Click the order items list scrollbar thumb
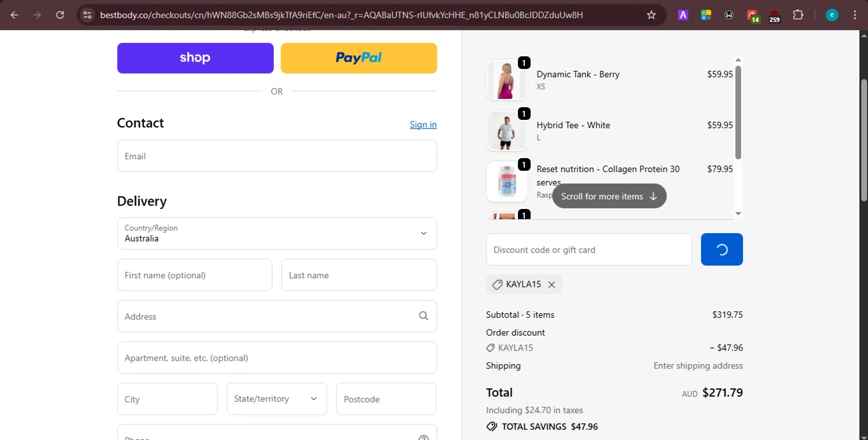868x440 pixels. tap(738, 112)
